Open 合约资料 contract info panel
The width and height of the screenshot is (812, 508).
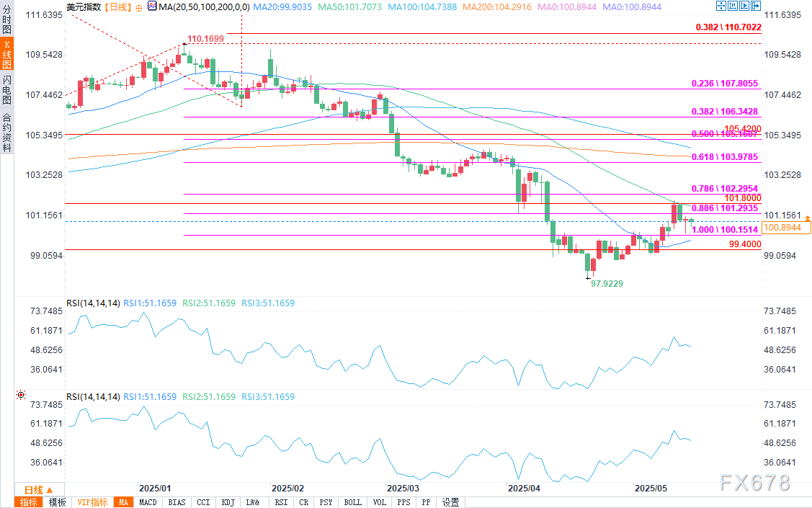(6, 133)
